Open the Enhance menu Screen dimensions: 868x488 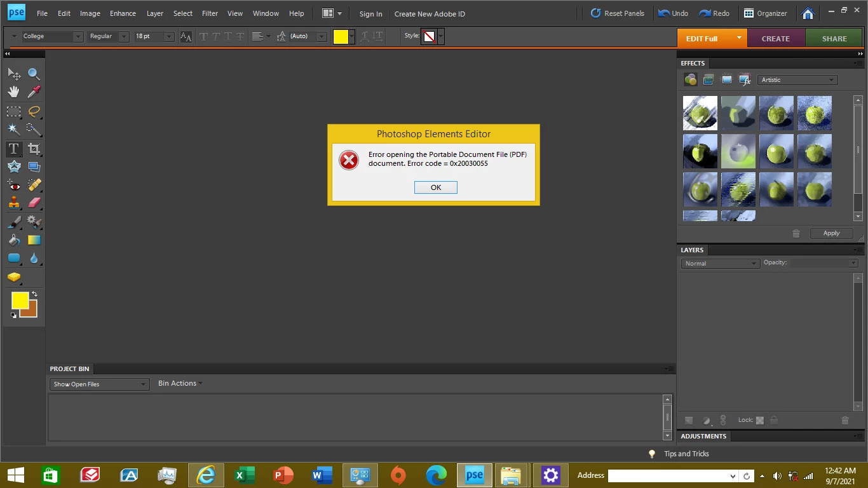tap(123, 13)
